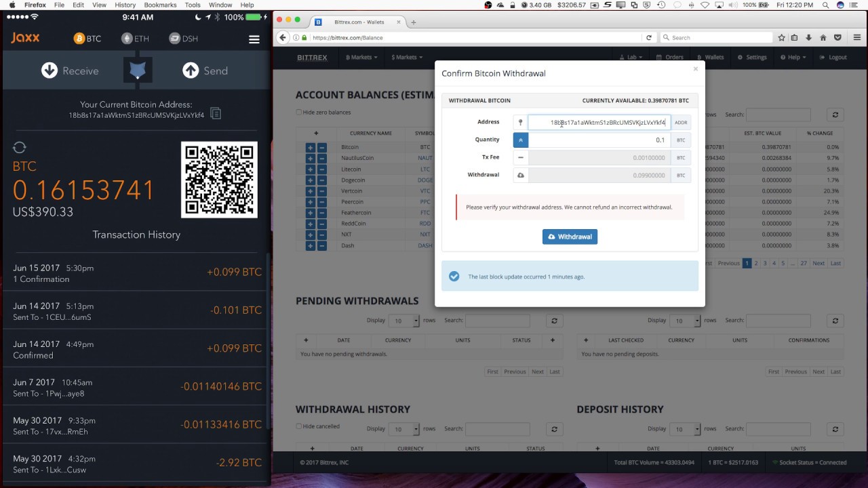Open the B Markets dropdown
The width and height of the screenshot is (868, 488).
361,57
